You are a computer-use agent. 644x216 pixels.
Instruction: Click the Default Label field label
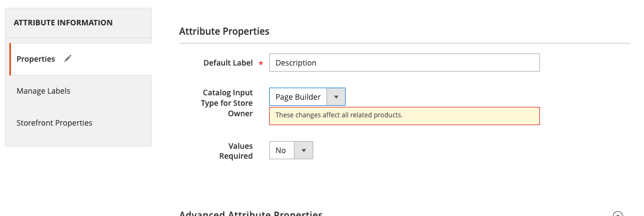(228, 63)
